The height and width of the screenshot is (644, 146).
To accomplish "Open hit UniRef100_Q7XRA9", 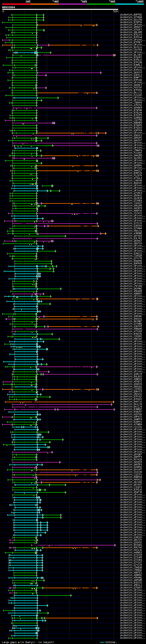I will pyautogui.click(x=131, y=17).
